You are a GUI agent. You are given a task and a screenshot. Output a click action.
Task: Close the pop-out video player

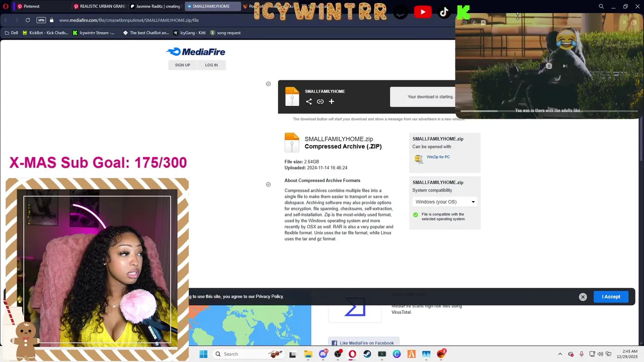624,22
